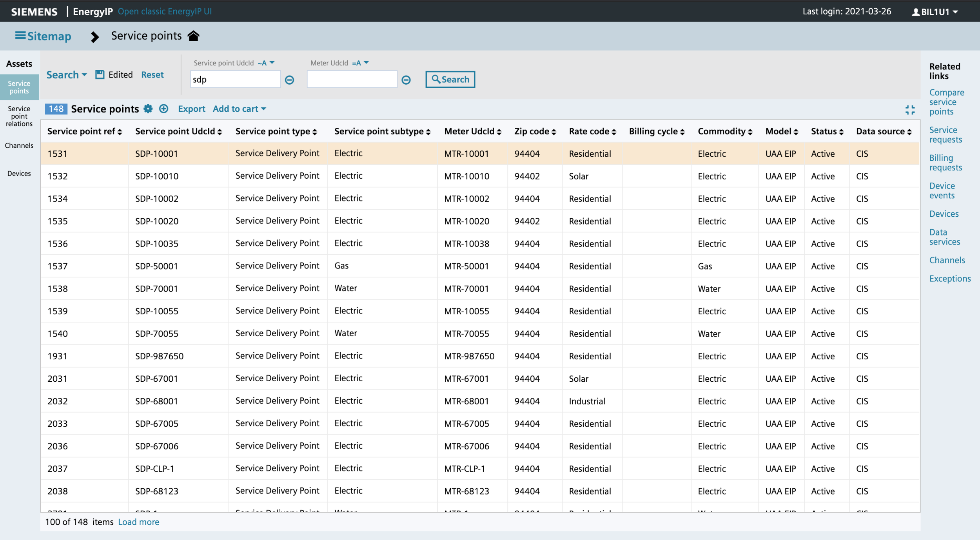Click the plus circle icon next to Service points
Viewport: 980px width, 540px height.
click(164, 109)
